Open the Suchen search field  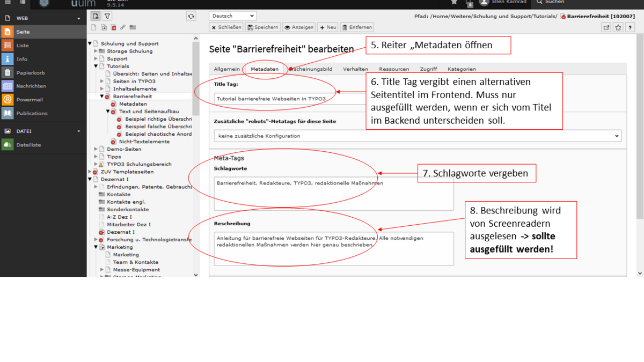(x=587, y=3)
